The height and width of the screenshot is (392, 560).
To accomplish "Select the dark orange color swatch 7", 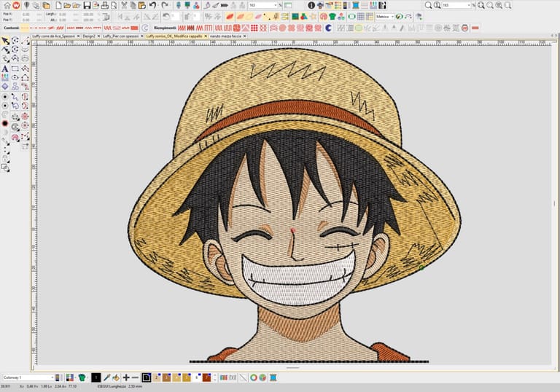I will (206, 377).
